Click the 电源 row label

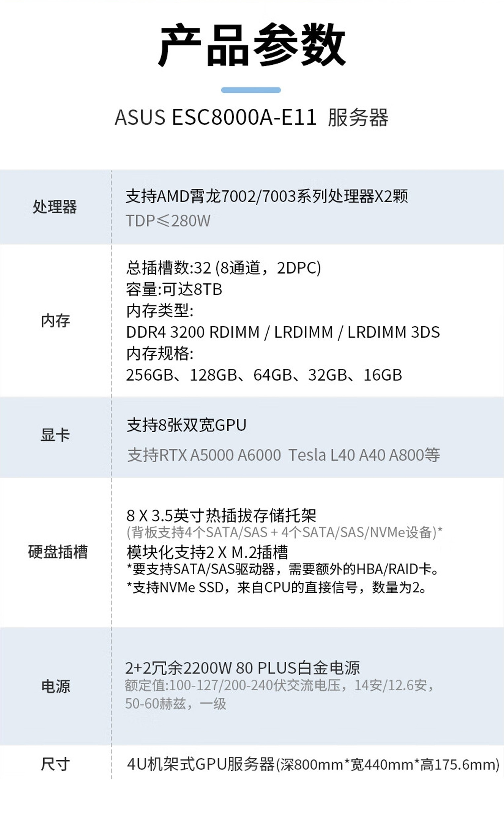click(55, 687)
